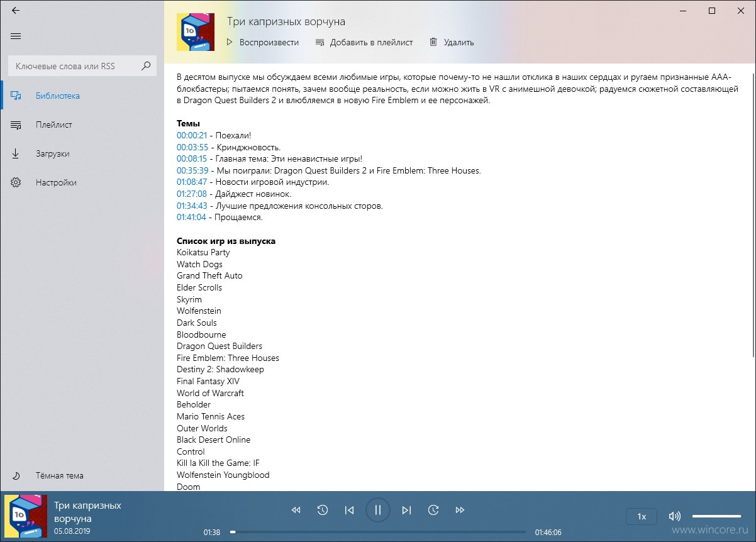Open the Библиотека section
Viewport: 756px width, 542px height.
pyautogui.click(x=82, y=96)
